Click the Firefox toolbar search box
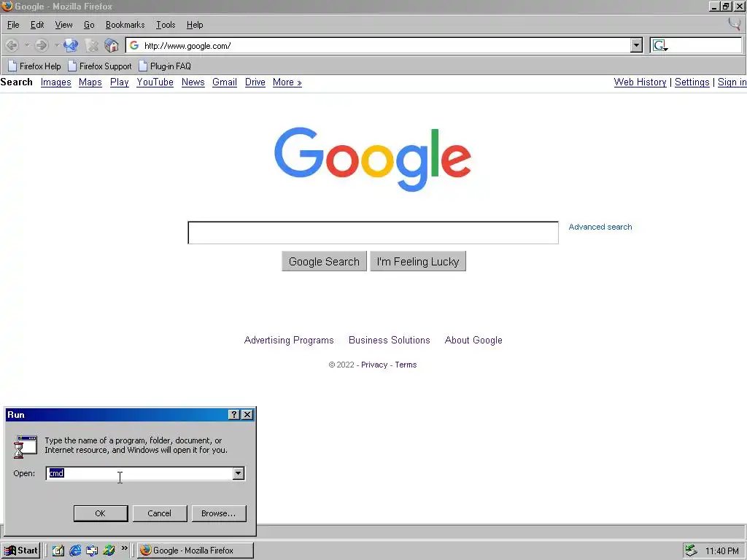Viewport: 747px width, 560px height. [705, 45]
